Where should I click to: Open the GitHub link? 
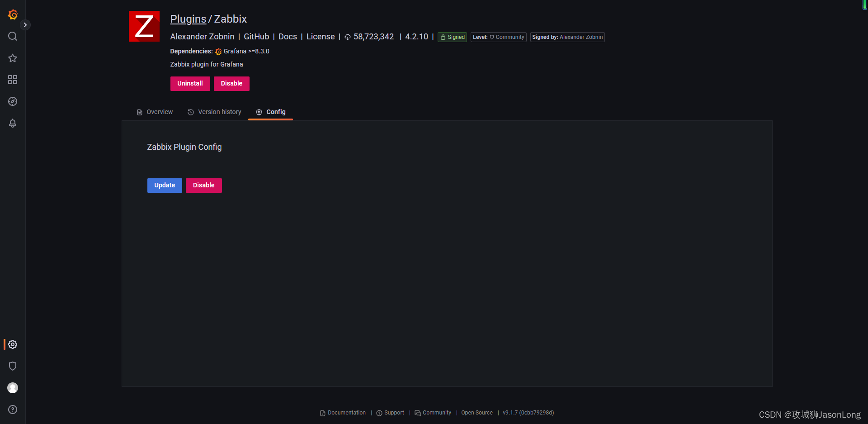(x=256, y=37)
